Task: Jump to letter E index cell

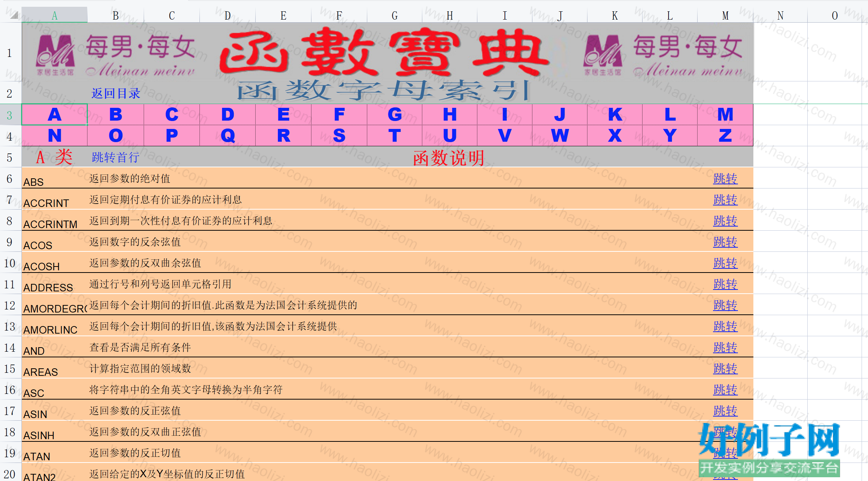Action: [284, 115]
